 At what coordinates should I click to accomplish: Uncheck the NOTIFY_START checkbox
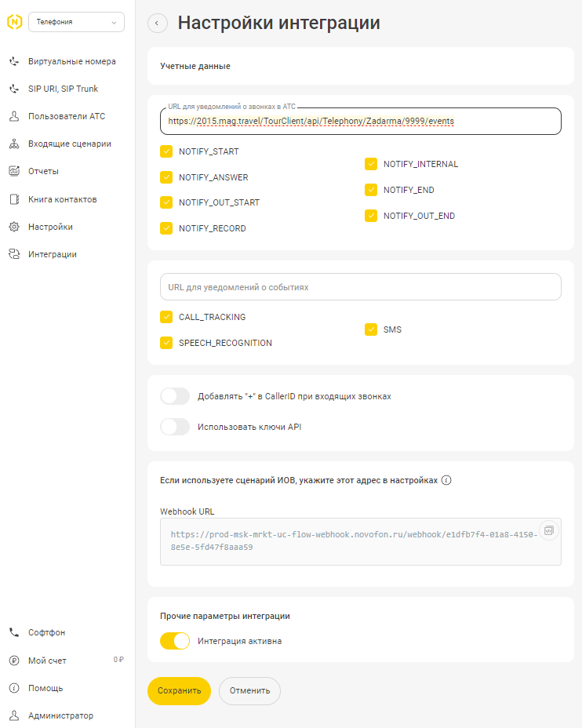166,151
